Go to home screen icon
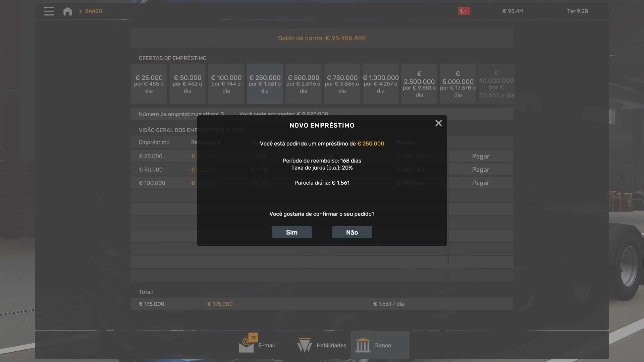 pos(67,11)
